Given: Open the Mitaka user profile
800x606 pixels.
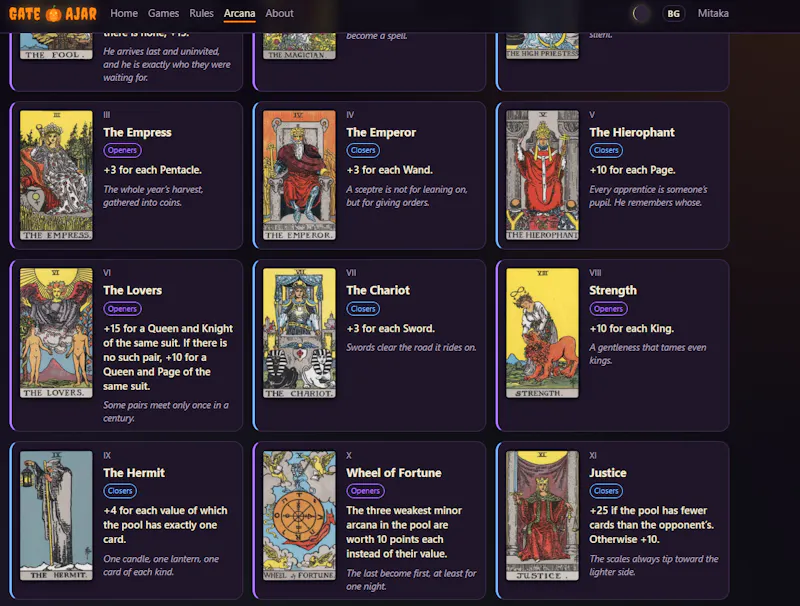Looking at the screenshot, I should pos(713,13).
